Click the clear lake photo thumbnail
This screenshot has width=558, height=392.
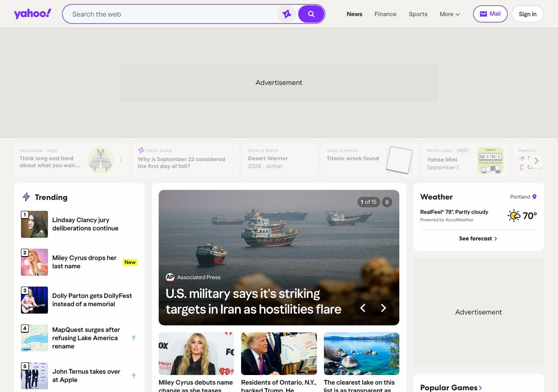coord(361,354)
